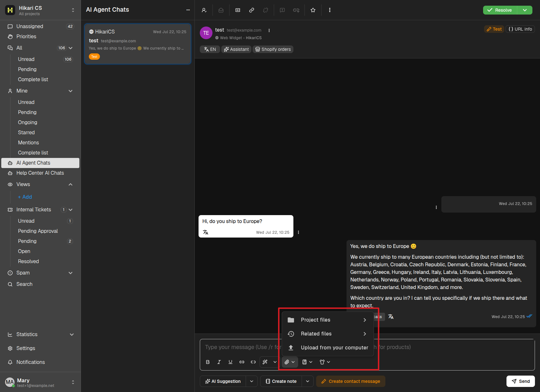Expand the Spam section
Image resolution: width=540 pixels, height=392 pixels.
(x=71, y=273)
